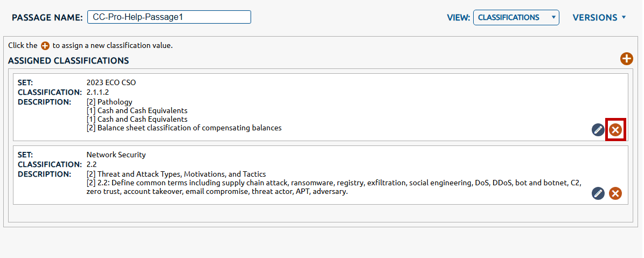Click the Define common terms description text
Viewport: 644px width, 258px height.
click(x=333, y=183)
